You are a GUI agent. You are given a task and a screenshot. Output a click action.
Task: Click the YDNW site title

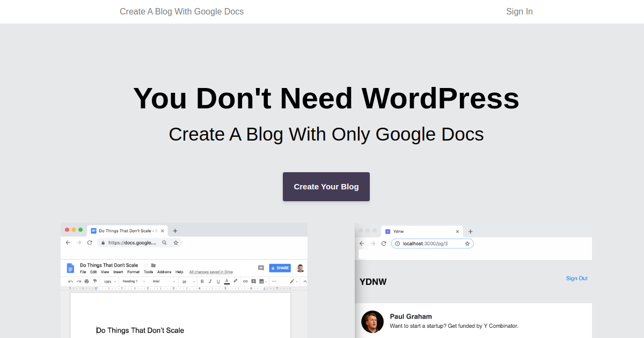coord(373,282)
